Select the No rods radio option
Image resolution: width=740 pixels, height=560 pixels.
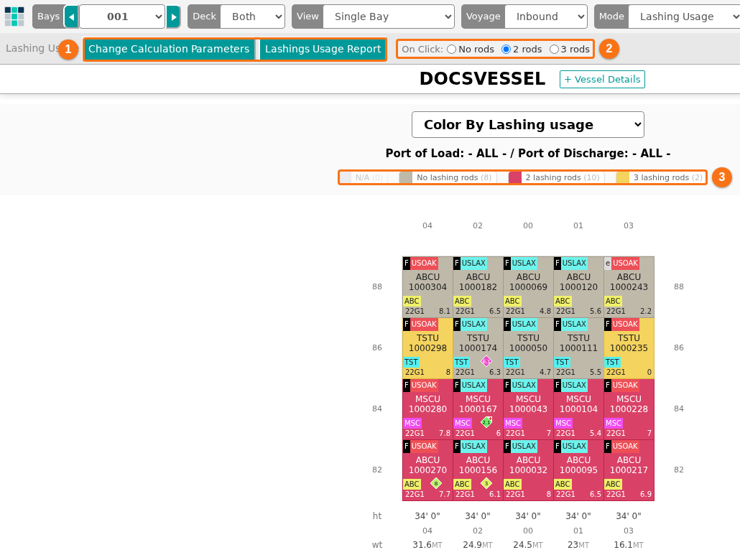(452, 49)
